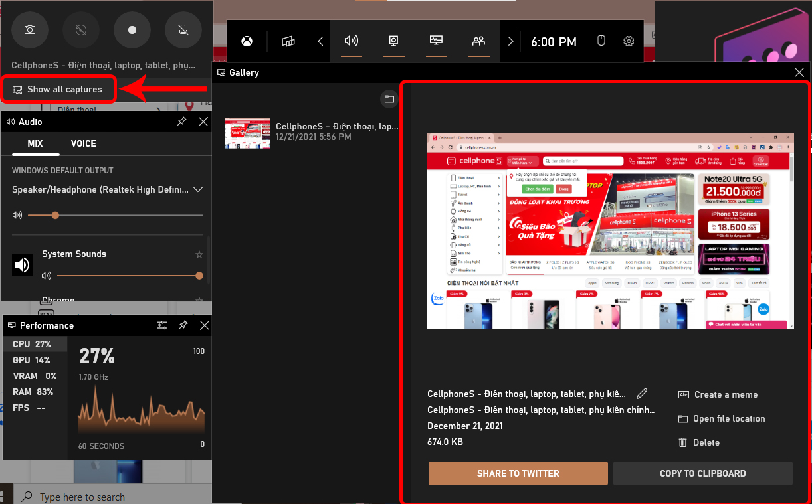Click the CPU performance graph

142,409
